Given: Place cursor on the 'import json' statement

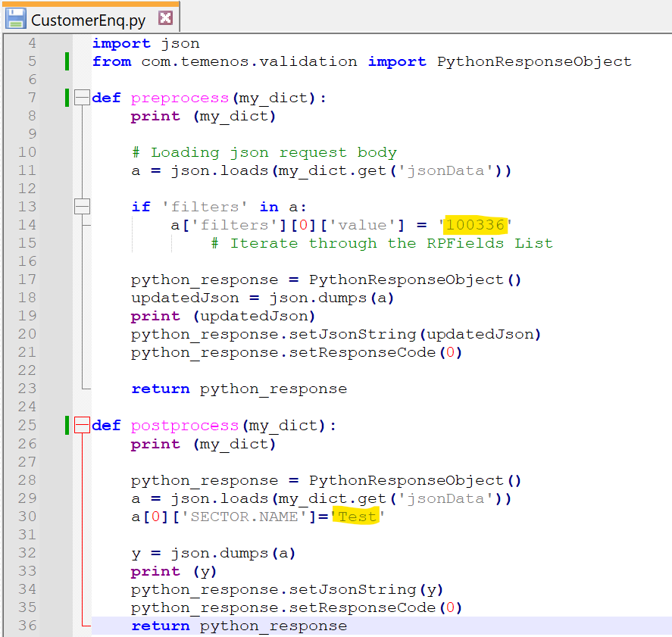Looking at the screenshot, I should coord(145,43).
